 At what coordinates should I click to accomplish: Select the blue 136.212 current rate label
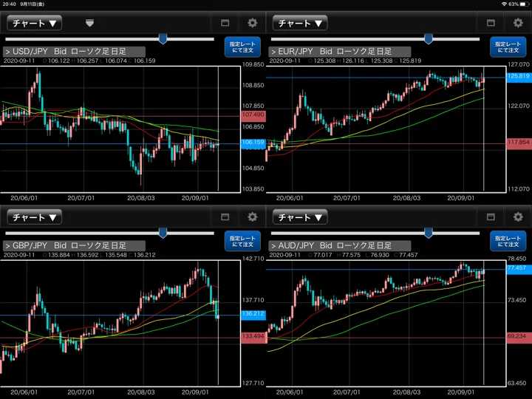(253, 314)
